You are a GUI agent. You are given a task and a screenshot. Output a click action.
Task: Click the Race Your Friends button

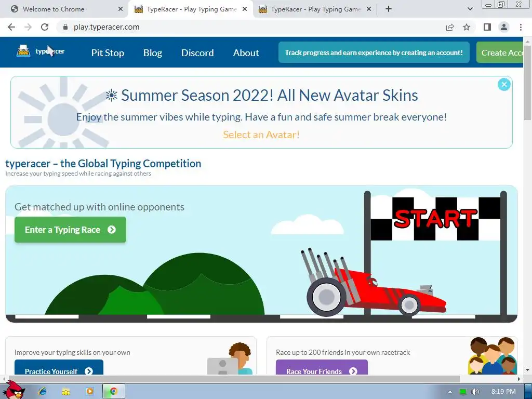(x=322, y=367)
